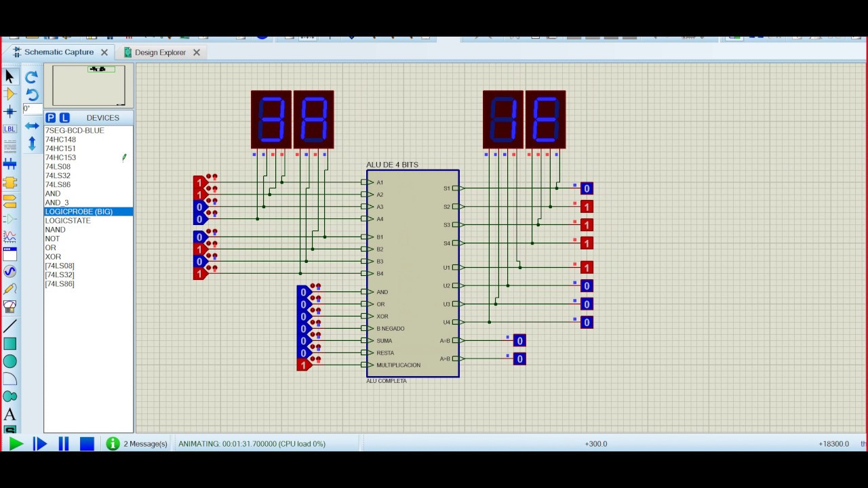Select the Terminals Mode tool

(x=9, y=201)
